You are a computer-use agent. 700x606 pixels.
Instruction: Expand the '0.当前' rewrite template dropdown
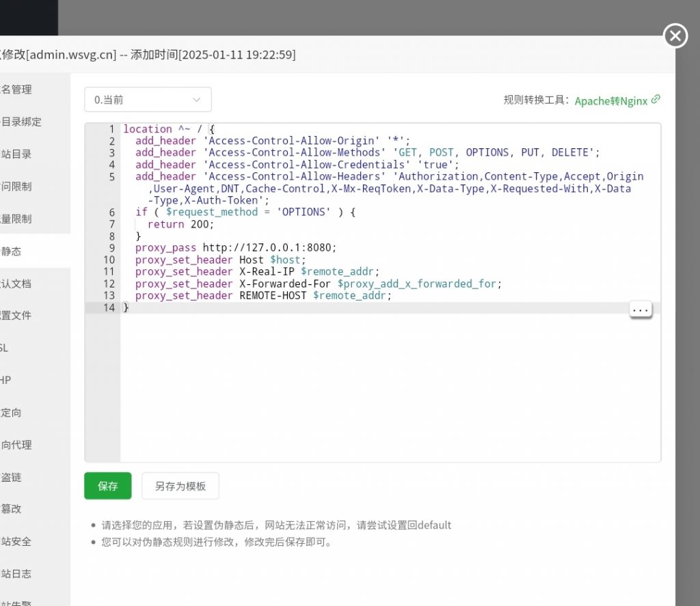(x=148, y=100)
